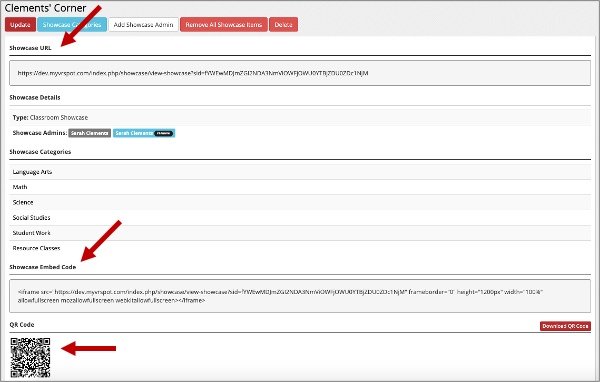
Task: Click the Clements' Corner page title
Action: tap(46, 8)
